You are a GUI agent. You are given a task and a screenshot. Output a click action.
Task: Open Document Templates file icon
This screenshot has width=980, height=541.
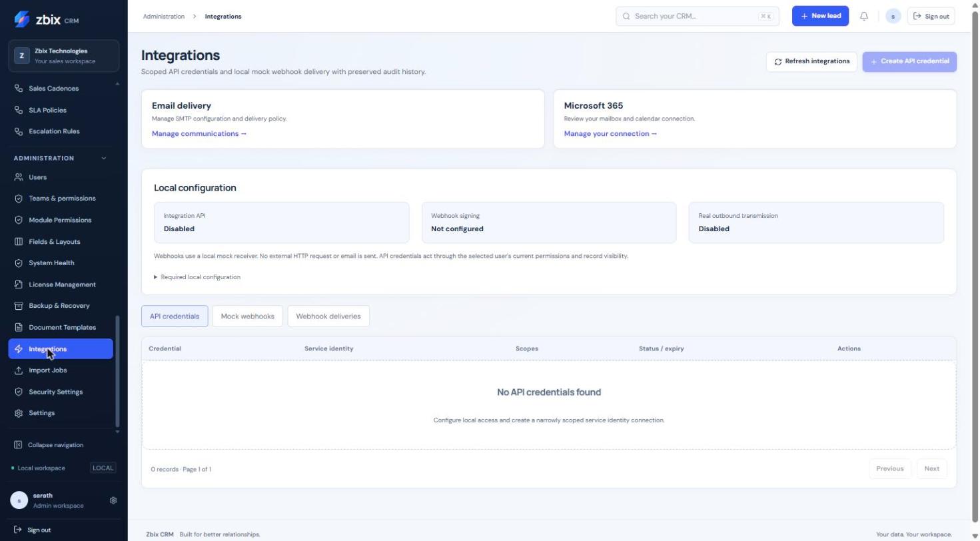pyautogui.click(x=19, y=327)
